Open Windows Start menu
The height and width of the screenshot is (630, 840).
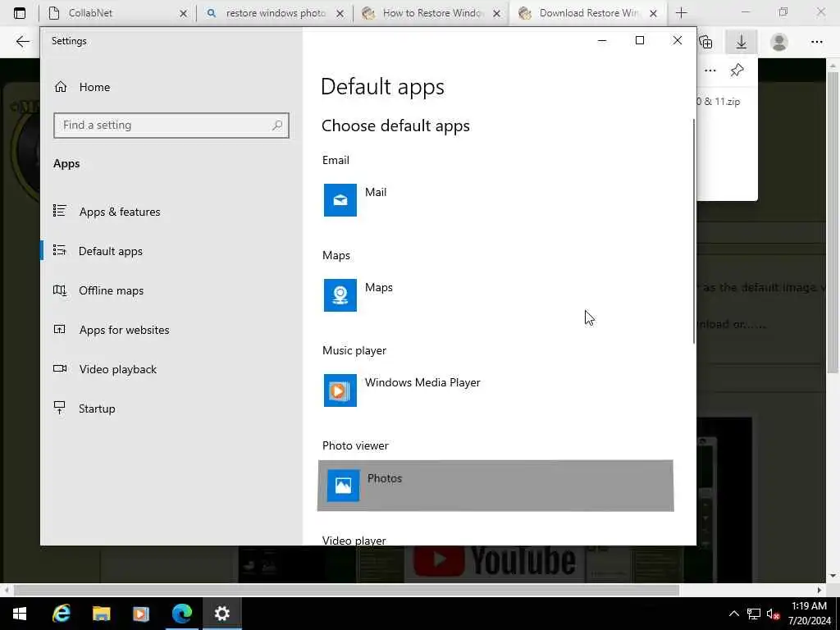(x=20, y=614)
